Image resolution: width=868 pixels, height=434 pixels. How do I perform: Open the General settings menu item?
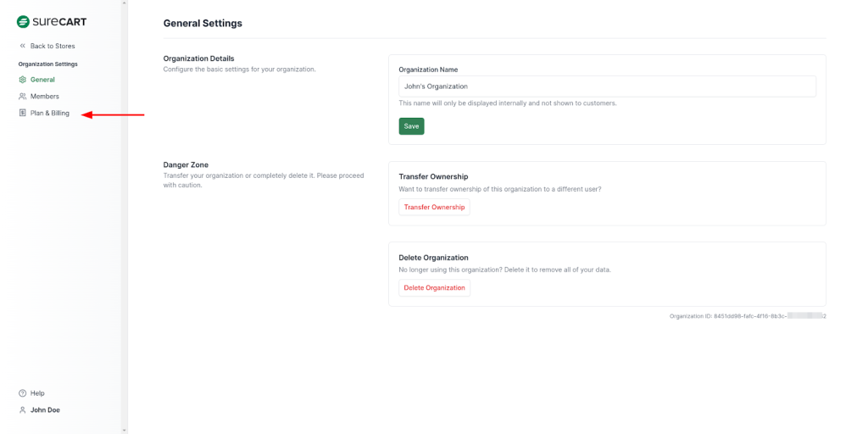pyautogui.click(x=42, y=80)
